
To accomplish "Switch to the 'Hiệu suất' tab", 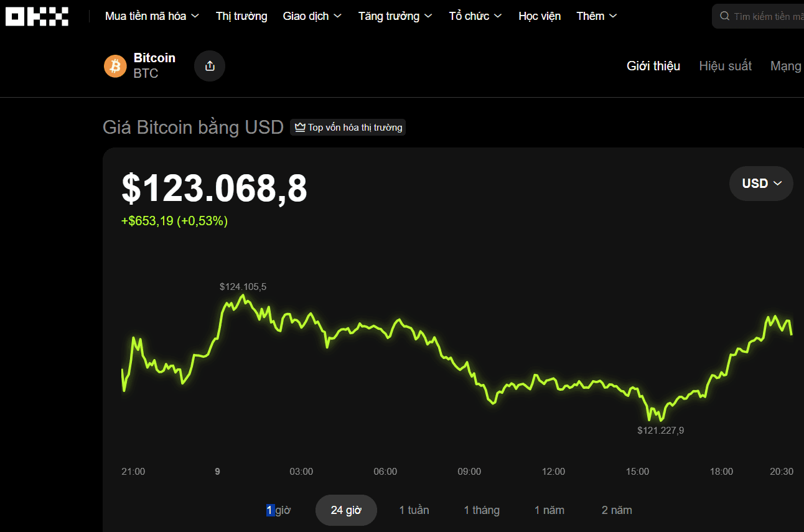I will (725, 65).
